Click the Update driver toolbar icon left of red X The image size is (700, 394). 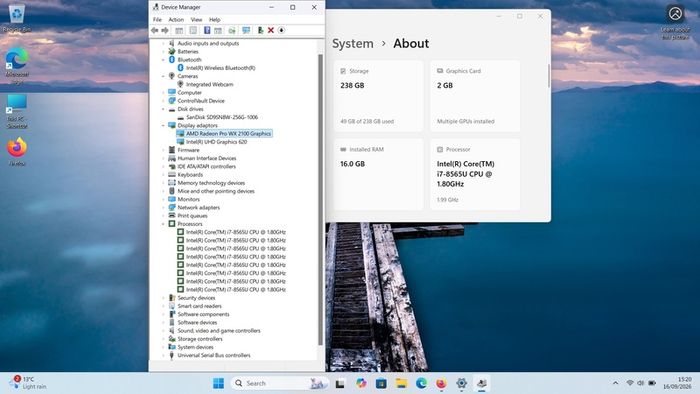[260, 30]
